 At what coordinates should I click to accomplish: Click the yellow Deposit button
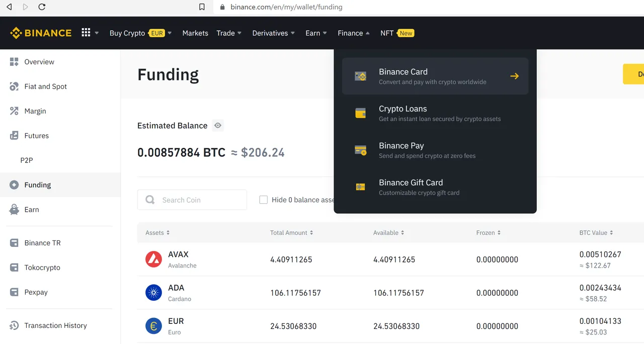tap(633, 74)
